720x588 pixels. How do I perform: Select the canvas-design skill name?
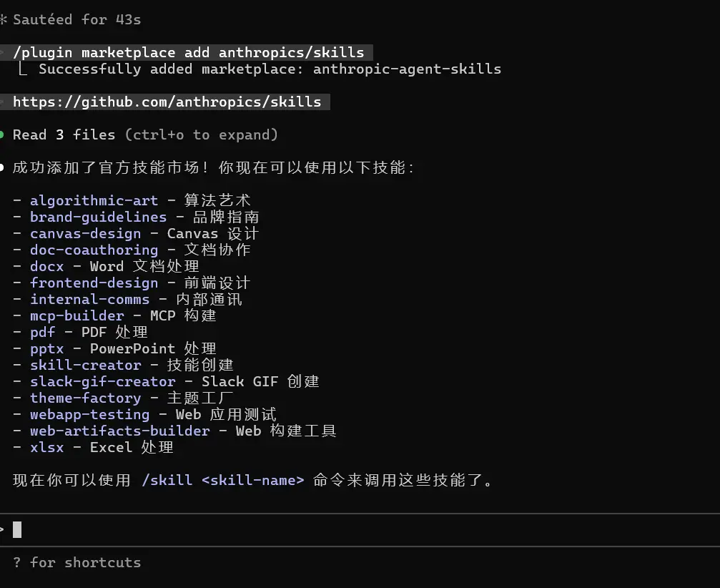click(85, 233)
